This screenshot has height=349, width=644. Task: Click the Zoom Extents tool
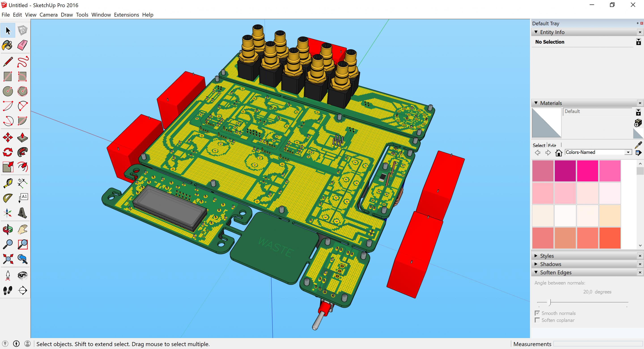8,259
